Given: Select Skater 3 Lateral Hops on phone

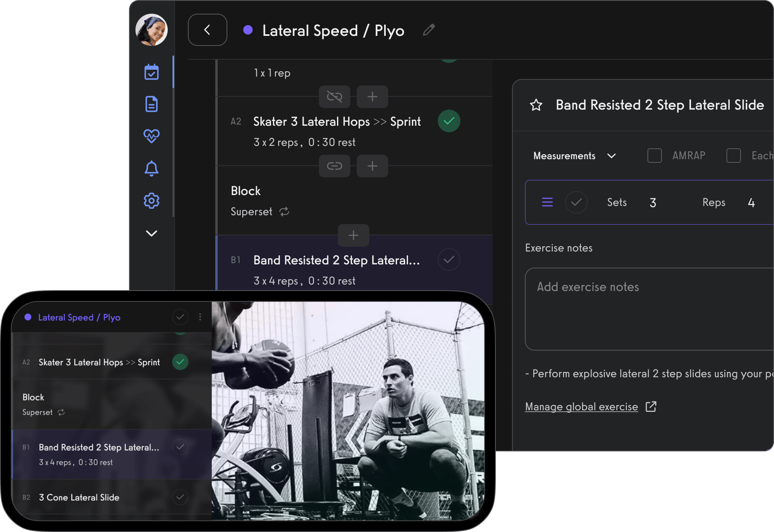Looking at the screenshot, I should 99,362.
